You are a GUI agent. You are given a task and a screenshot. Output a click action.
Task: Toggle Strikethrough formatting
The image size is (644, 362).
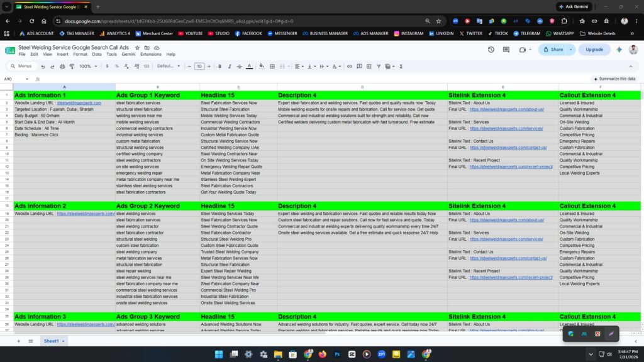240,66
